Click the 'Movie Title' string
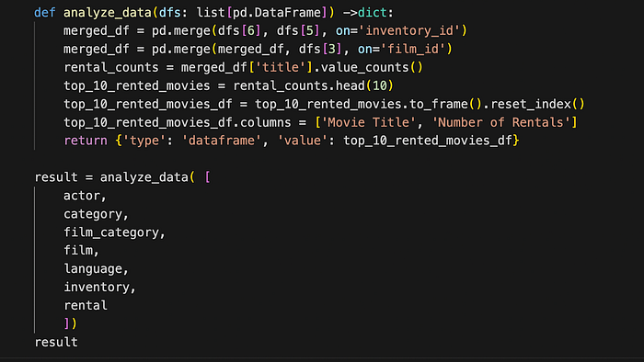Screen dimensions: 644x362 pyautogui.click(x=368, y=122)
